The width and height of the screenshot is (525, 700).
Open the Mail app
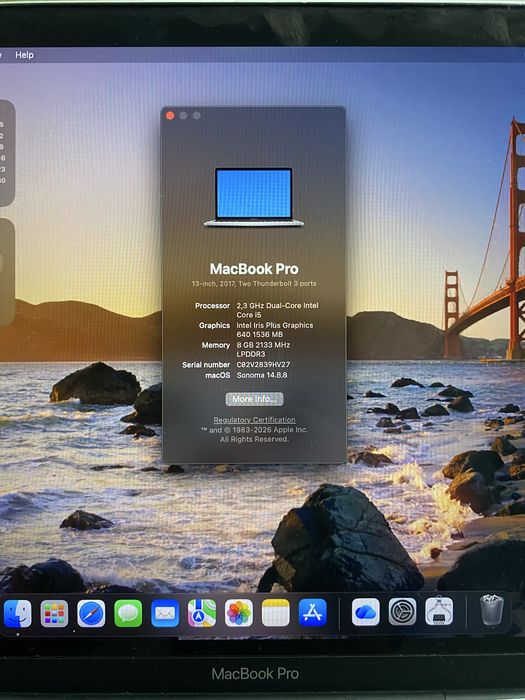tap(165, 613)
